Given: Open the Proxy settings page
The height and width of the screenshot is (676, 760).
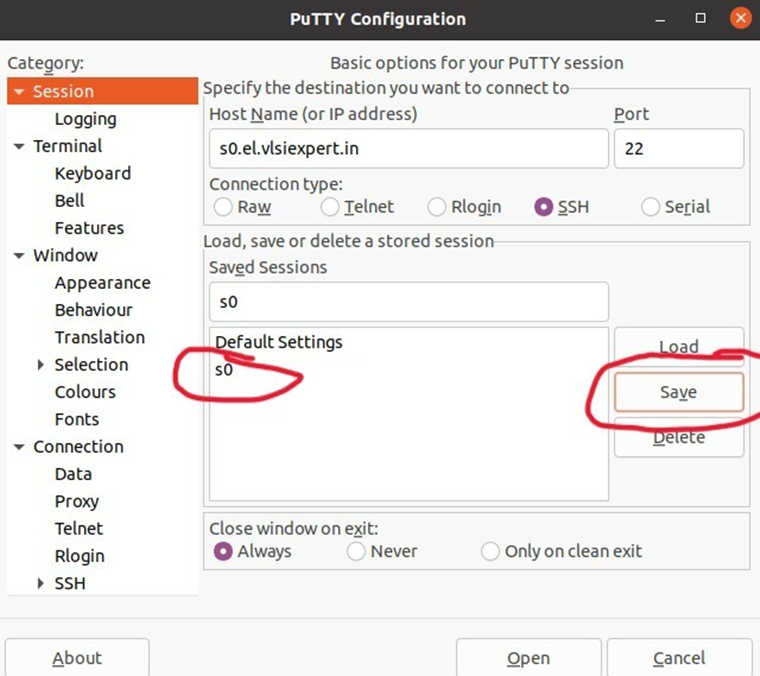Looking at the screenshot, I should pyautogui.click(x=77, y=502).
